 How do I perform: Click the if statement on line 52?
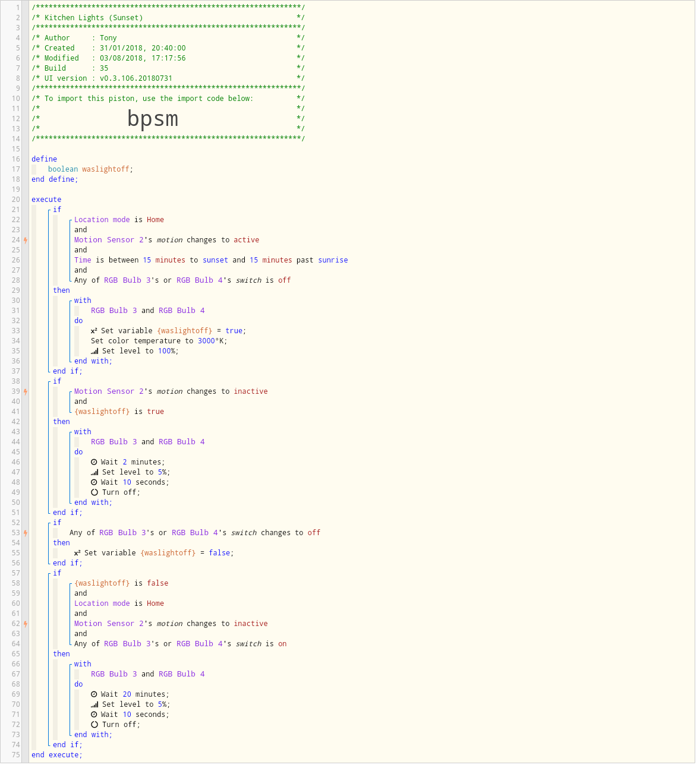pos(57,523)
